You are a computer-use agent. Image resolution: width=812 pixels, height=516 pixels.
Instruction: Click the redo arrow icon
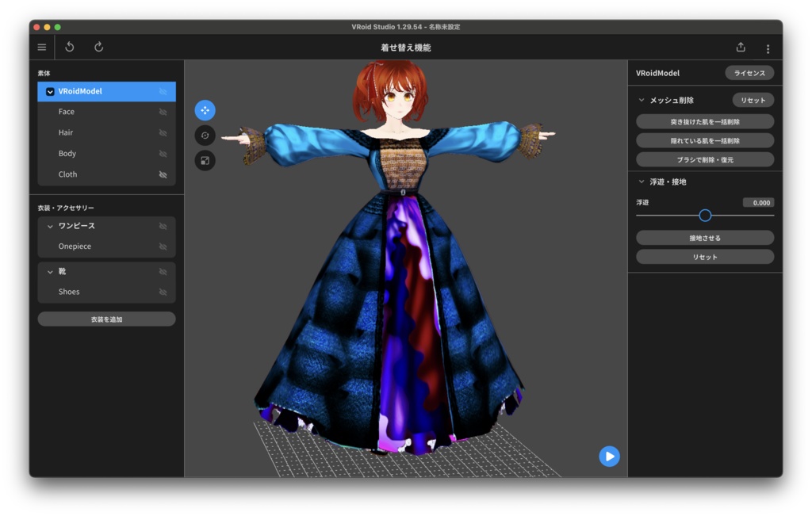pyautogui.click(x=98, y=47)
